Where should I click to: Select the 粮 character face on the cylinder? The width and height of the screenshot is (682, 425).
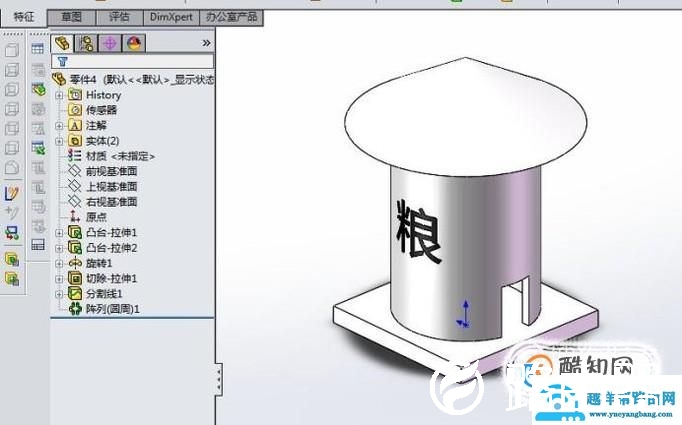click(419, 231)
